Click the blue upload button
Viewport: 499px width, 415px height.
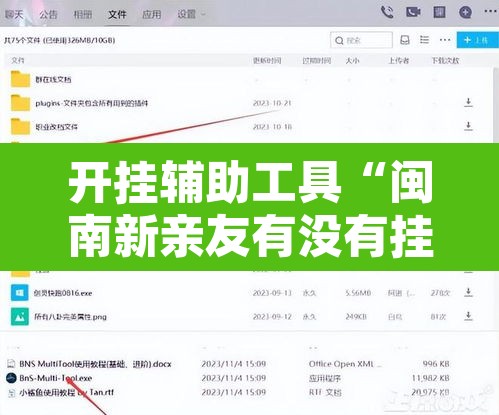(x=478, y=40)
